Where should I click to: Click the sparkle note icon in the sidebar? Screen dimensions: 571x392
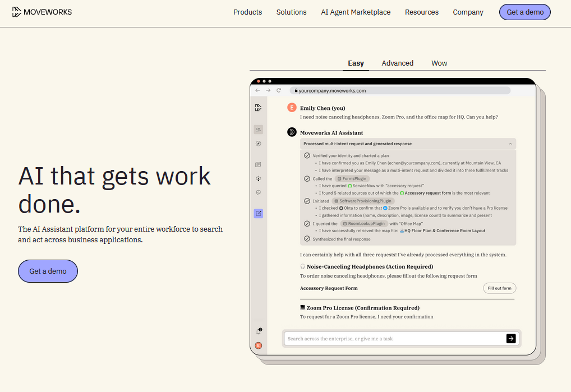coord(258,164)
